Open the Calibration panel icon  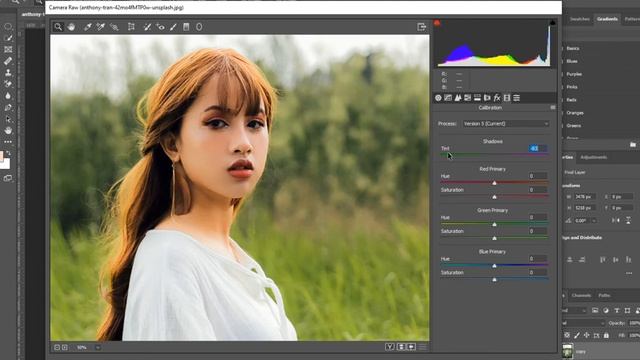tap(507, 98)
